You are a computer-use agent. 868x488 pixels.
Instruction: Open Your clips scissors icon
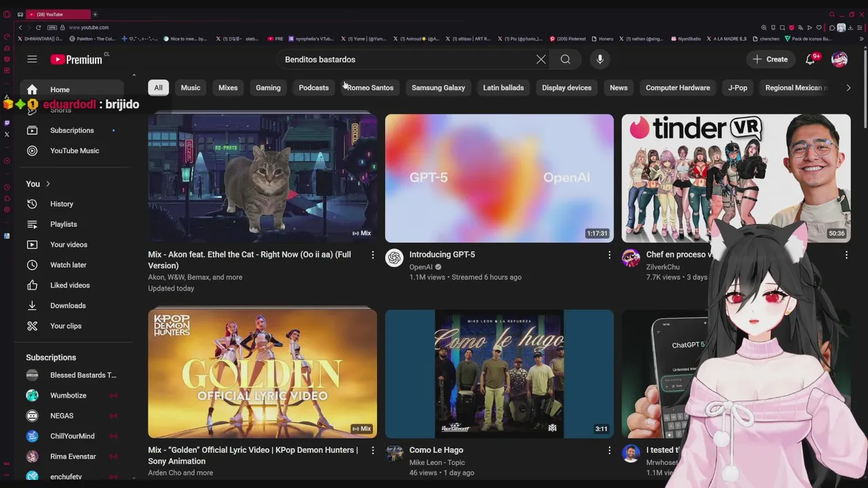coord(32,326)
